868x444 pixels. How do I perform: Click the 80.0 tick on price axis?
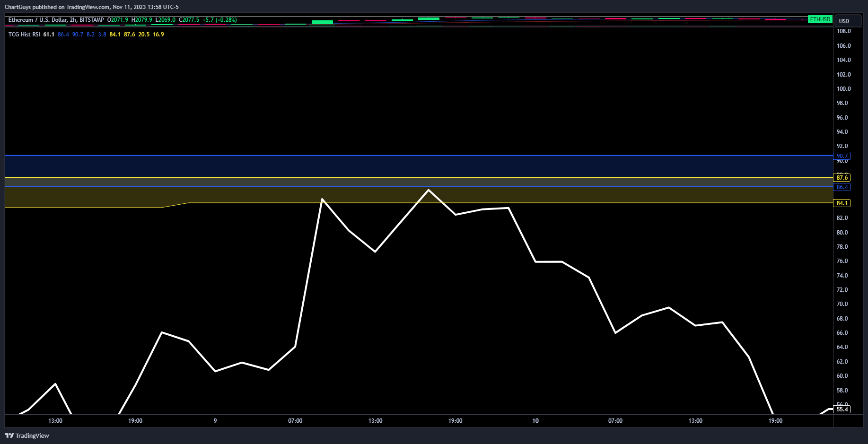coord(842,232)
